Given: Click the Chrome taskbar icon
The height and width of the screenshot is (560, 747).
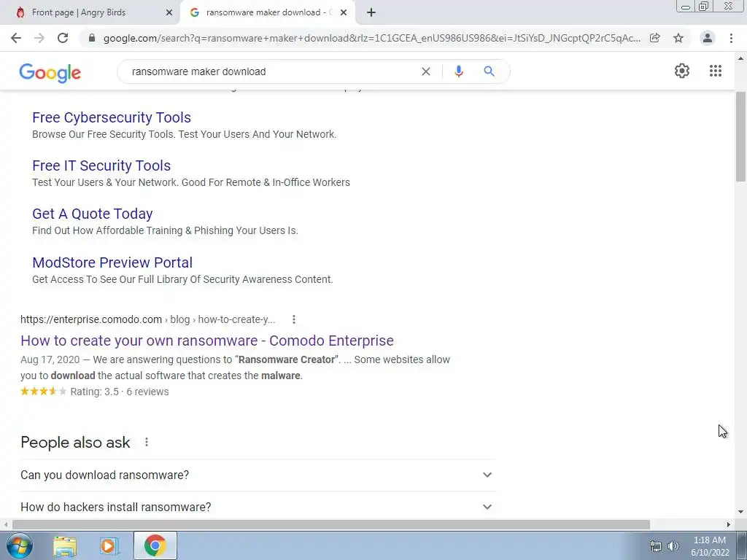Looking at the screenshot, I should [x=155, y=546].
